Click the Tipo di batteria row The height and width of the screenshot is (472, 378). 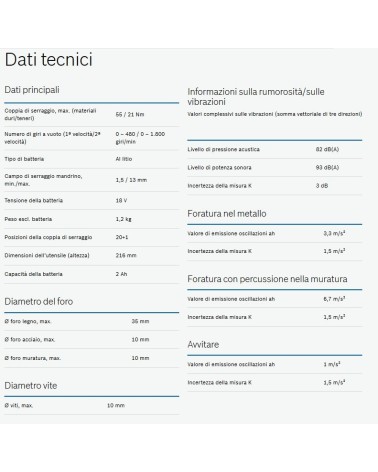(x=92, y=159)
